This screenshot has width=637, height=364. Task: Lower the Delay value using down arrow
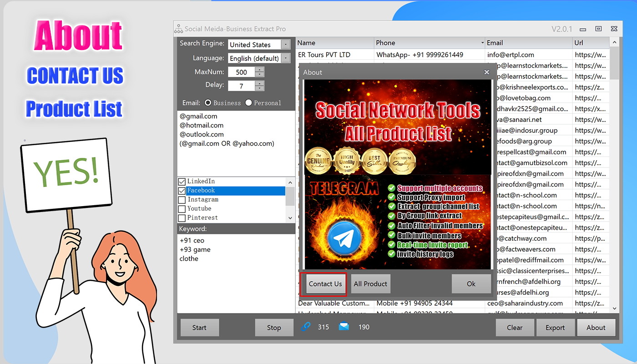[259, 88]
